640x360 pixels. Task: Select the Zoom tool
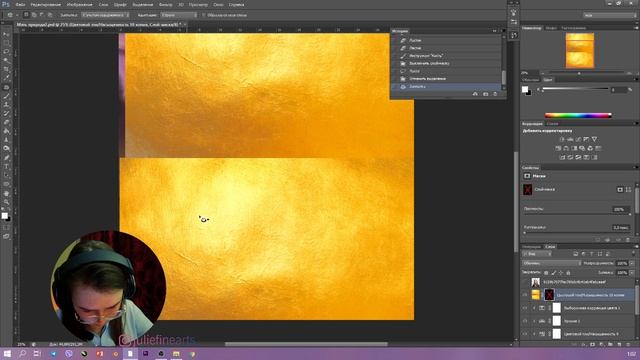point(6,202)
